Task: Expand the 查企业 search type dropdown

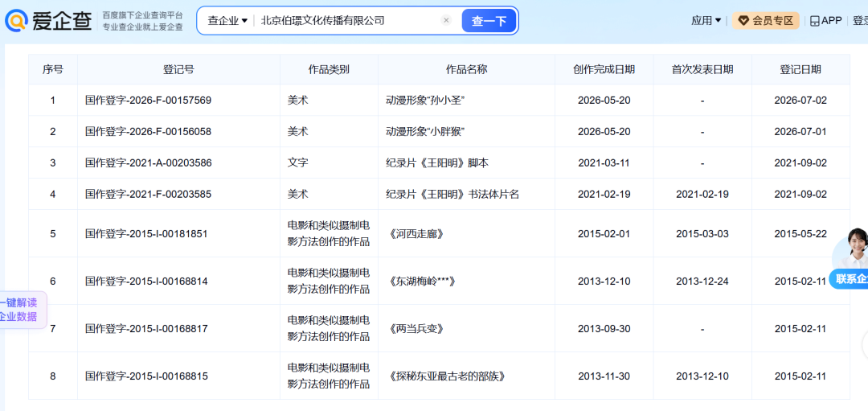Action: pos(227,21)
